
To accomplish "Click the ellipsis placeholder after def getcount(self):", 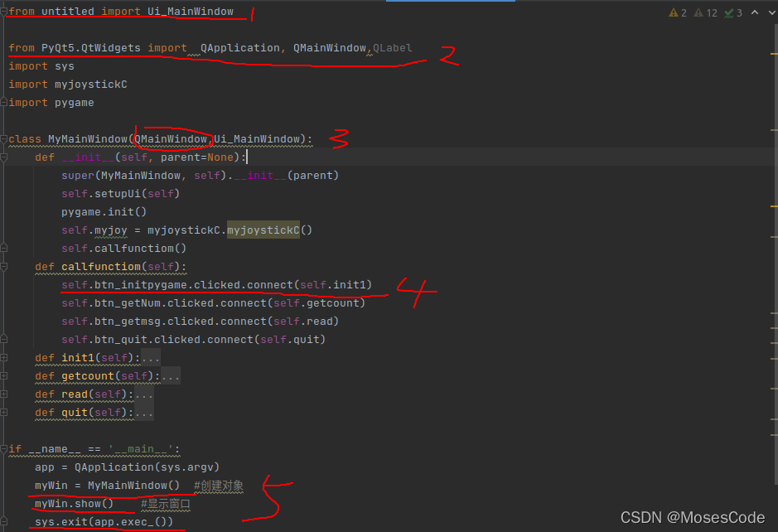I will click(x=170, y=376).
